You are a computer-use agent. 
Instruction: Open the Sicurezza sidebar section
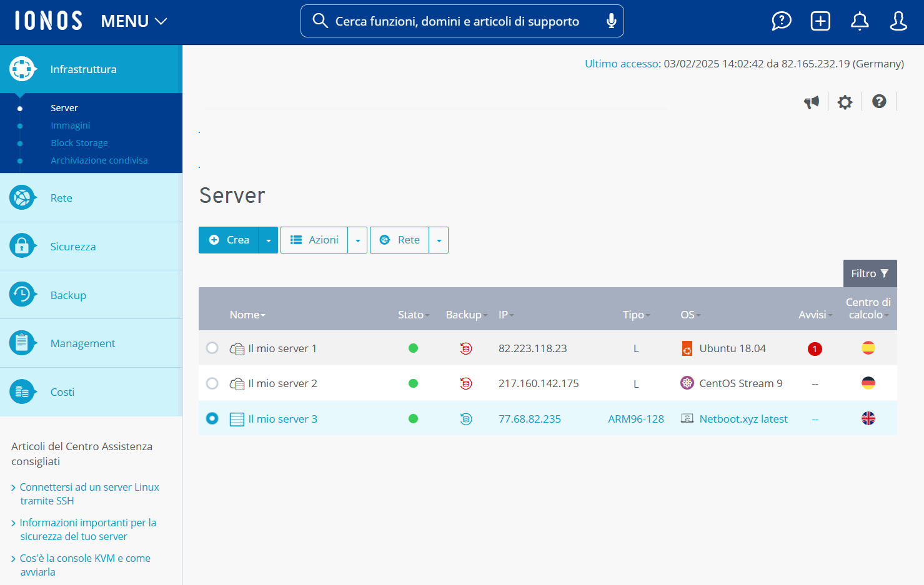91,247
